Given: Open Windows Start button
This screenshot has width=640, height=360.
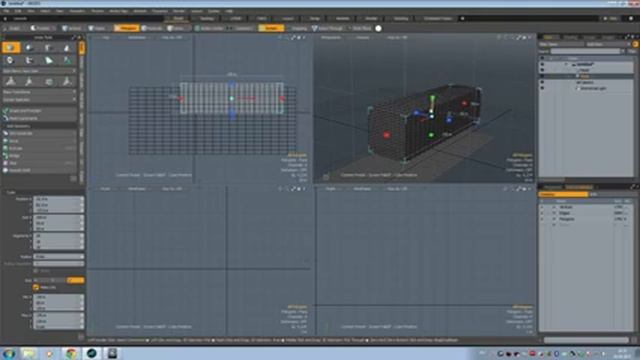Looking at the screenshot, I should [x=9, y=353].
